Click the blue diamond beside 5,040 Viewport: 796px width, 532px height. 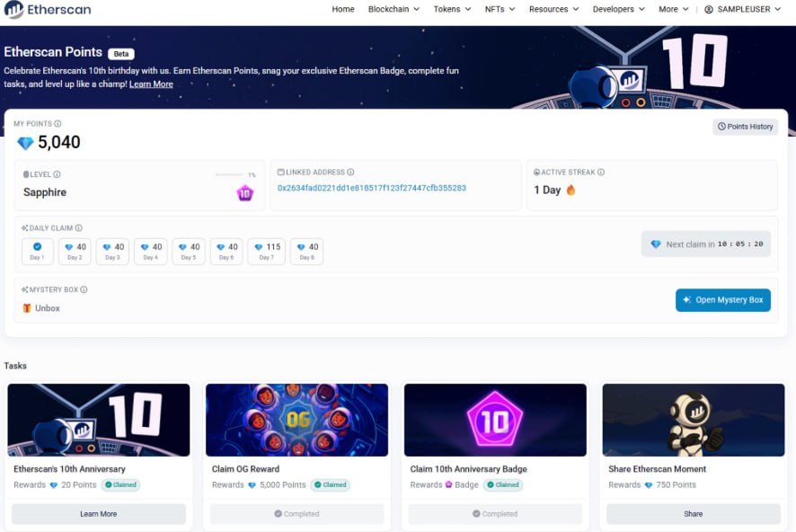(25, 143)
